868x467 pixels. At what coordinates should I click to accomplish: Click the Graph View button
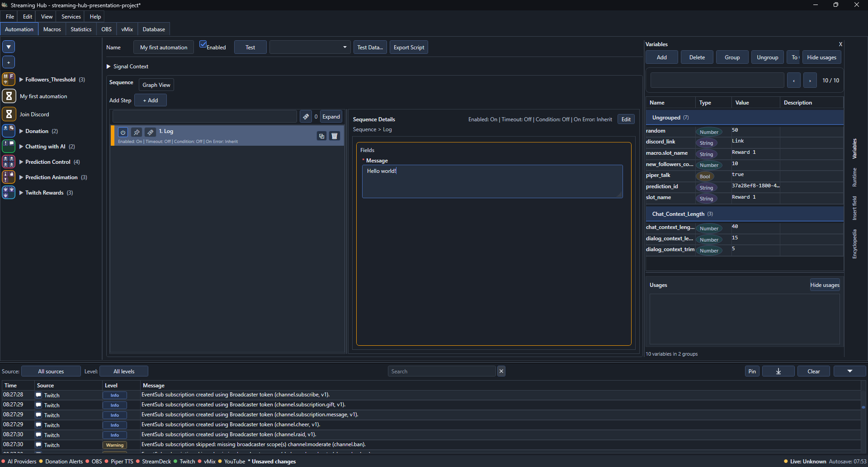pos(156,85)
